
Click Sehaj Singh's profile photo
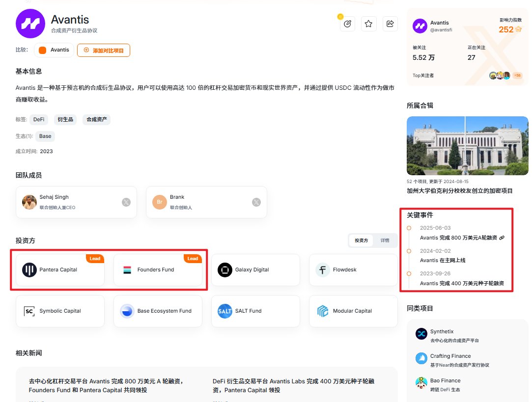[x=29, y=202]
